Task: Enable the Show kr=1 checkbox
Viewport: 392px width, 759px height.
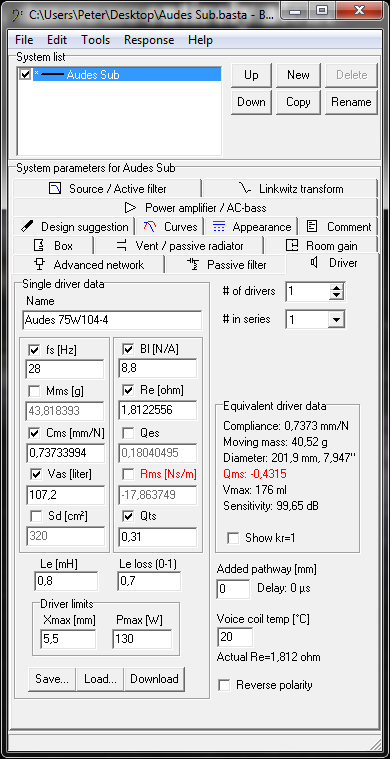Action: 233,538
